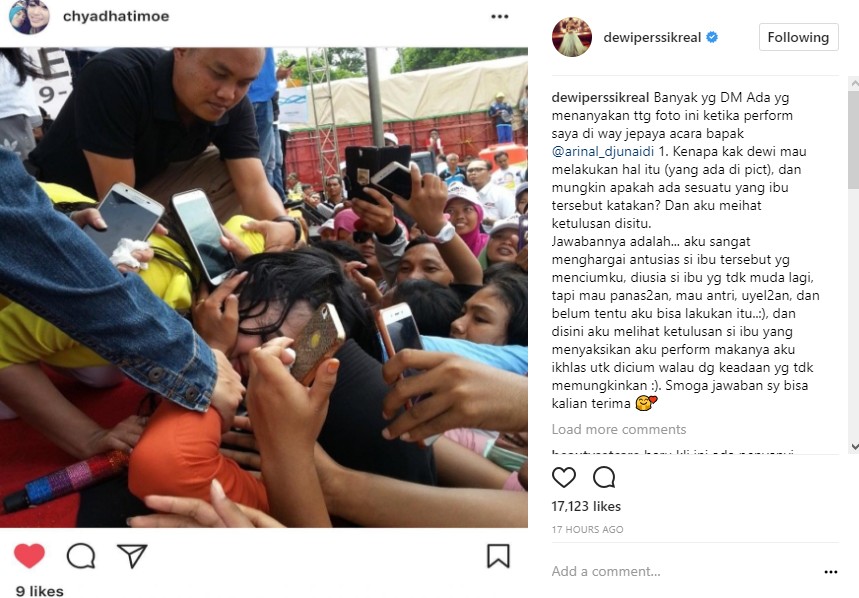Save the post with the bookmark icon
Viewport: 859px width, 598px height.
tap(498, 556)
